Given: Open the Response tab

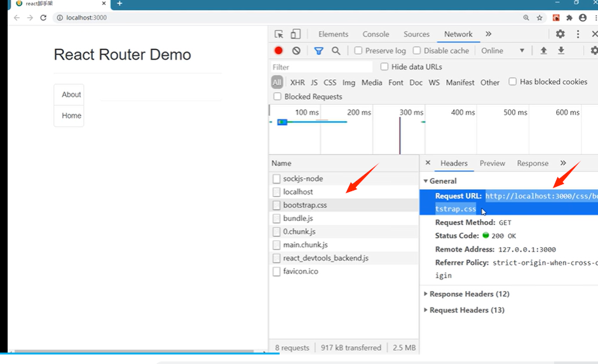Looking at the screenshot, I should (533, 163).
